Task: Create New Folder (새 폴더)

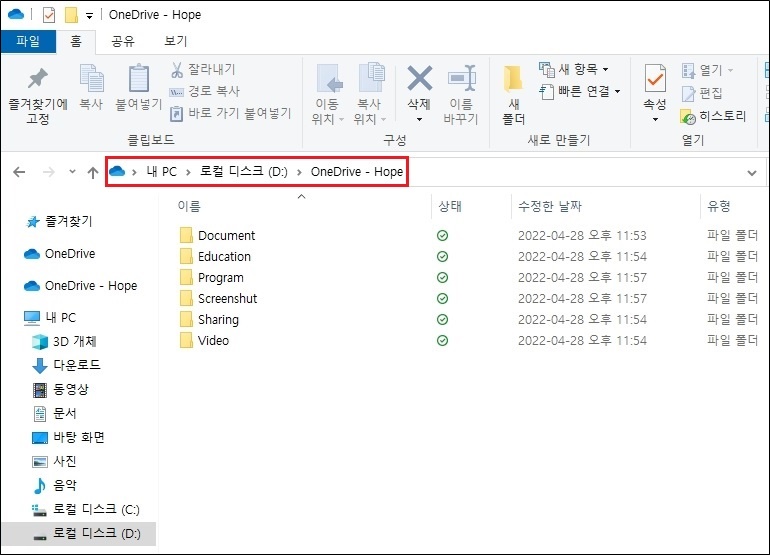Action: tap(514, 95)
